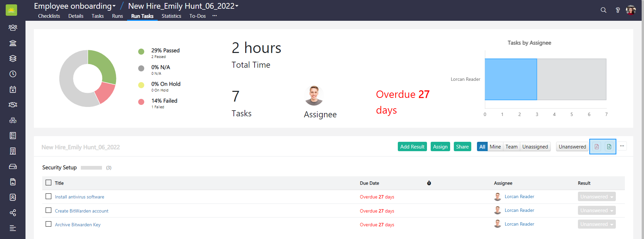Click the blue Lorcan Reader chart bar
Viewport: 644px width, 239px height.
tap(511, 79)
